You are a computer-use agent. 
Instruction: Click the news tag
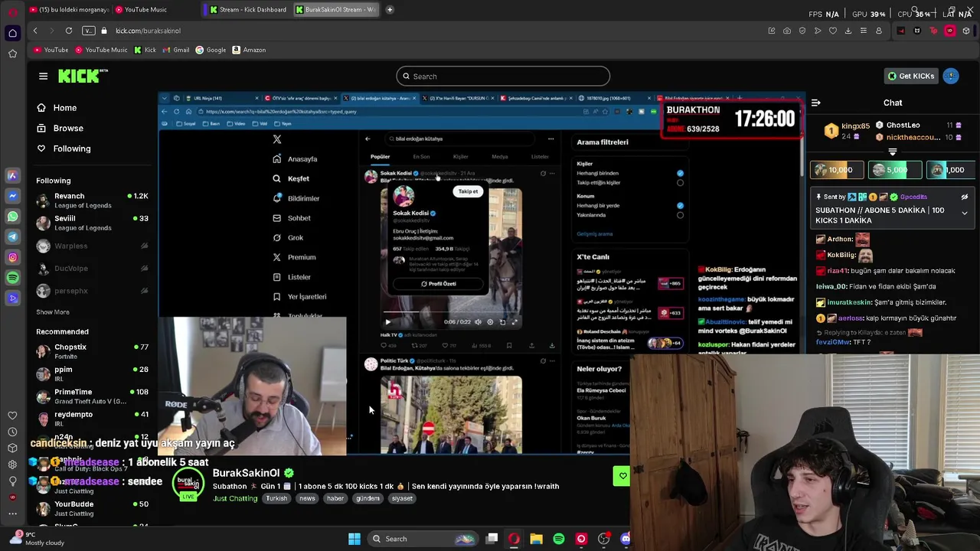(x=307, y=499)
